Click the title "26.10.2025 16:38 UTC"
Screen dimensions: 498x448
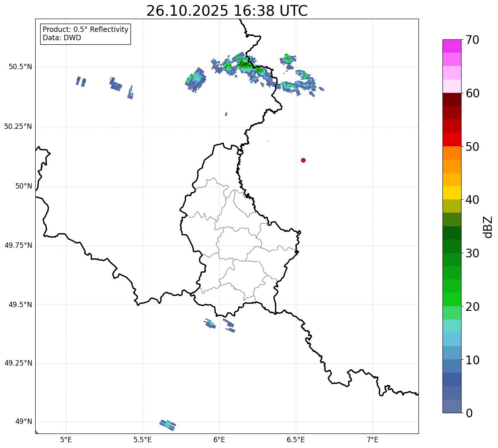(227, 11)
